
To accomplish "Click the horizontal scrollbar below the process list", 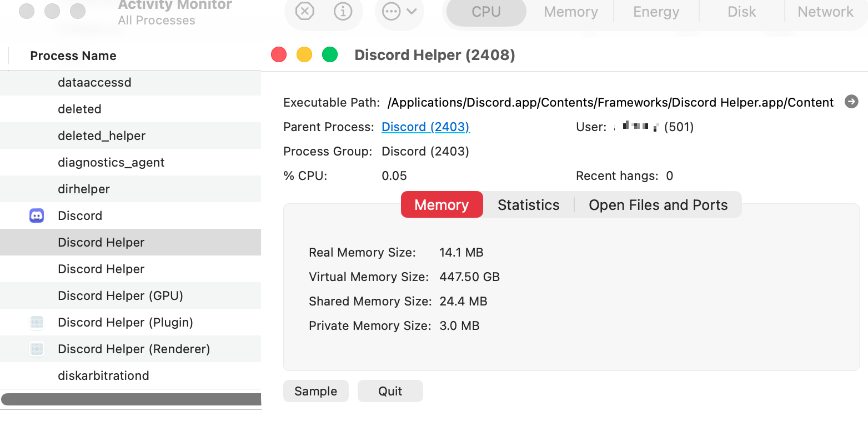I will (131, 399).
